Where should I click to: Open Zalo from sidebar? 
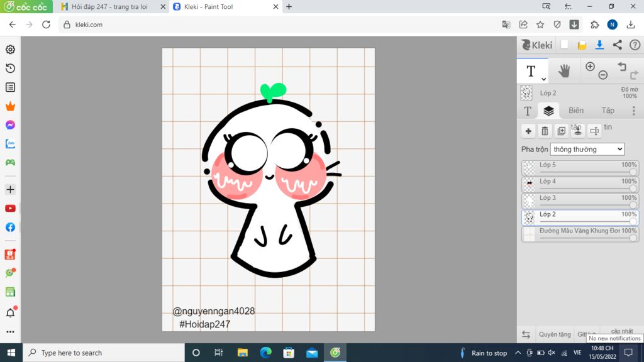pyautogui.click(x=10, y=144)
